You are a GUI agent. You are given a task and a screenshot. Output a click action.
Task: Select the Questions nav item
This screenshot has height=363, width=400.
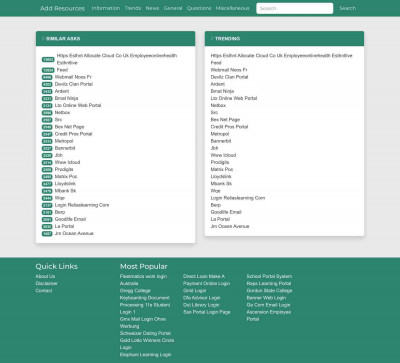[x=199, y=8]
